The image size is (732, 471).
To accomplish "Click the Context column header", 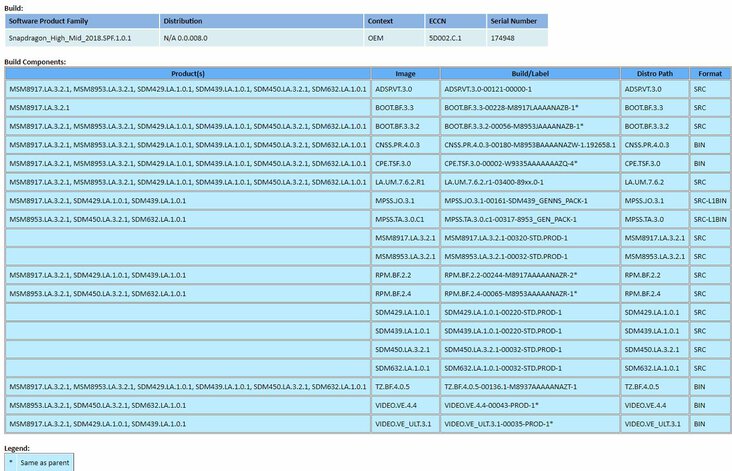I will 394,21.
